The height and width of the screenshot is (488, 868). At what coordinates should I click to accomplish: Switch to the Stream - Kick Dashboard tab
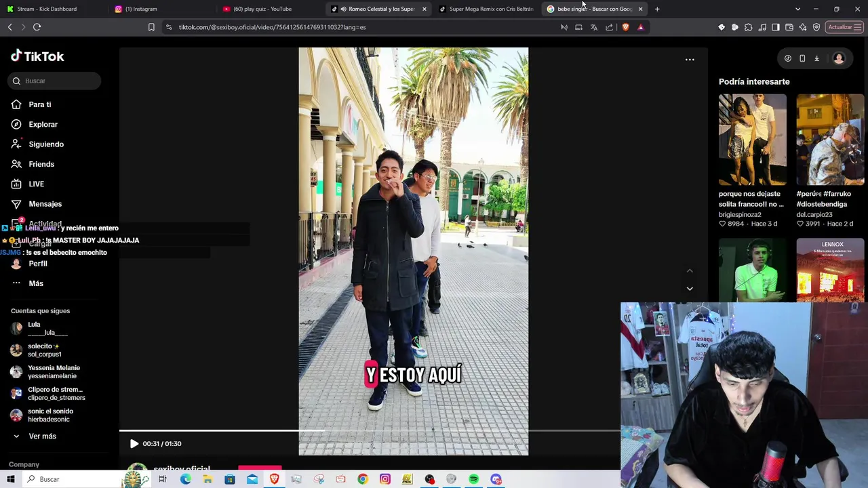46,9
